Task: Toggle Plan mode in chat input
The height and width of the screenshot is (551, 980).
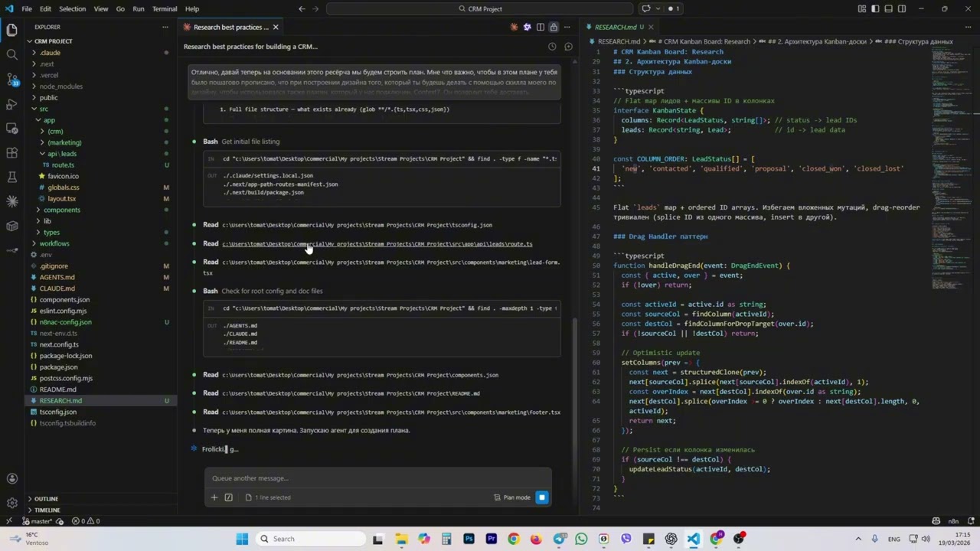Action: tap(512, 497)
